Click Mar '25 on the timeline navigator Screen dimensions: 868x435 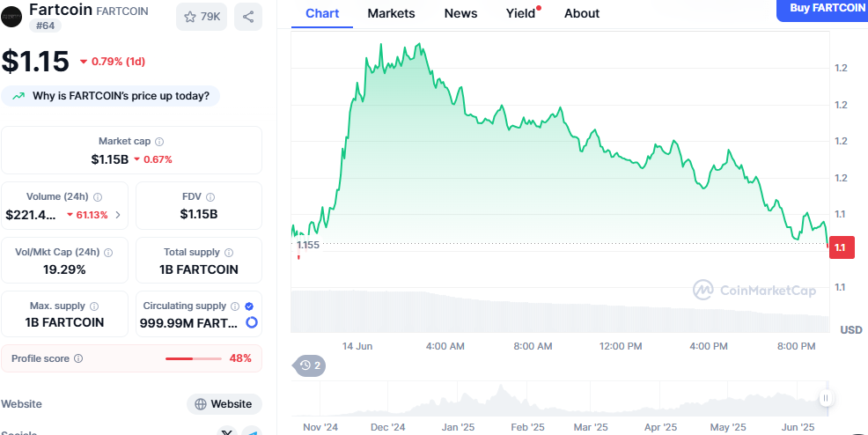click(591, 427)
